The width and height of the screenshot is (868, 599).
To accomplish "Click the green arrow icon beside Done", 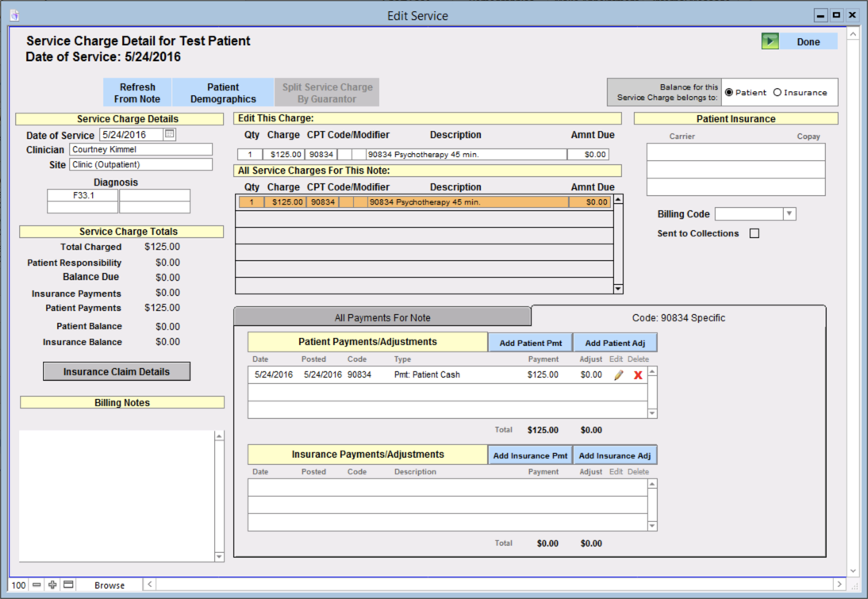I will (770, 42).
